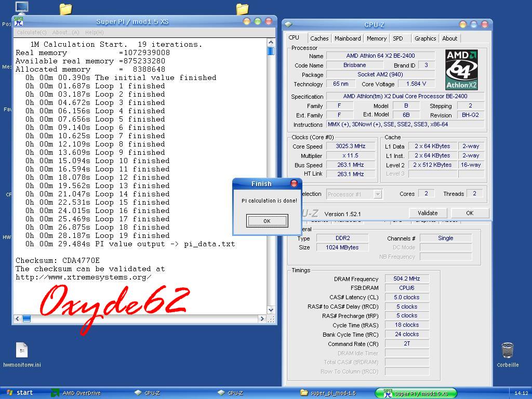
Task: Click the CAS# Latency value 5.0 clocks
Action: tap(406, 297)
